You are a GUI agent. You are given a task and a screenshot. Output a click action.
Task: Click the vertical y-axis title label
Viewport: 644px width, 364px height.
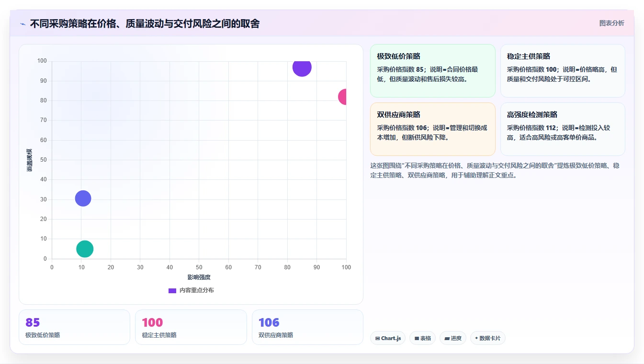[30, 160]
